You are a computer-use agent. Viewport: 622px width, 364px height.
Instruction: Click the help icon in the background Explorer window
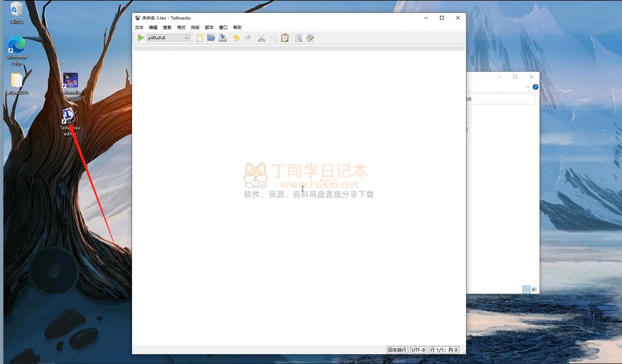536,87
